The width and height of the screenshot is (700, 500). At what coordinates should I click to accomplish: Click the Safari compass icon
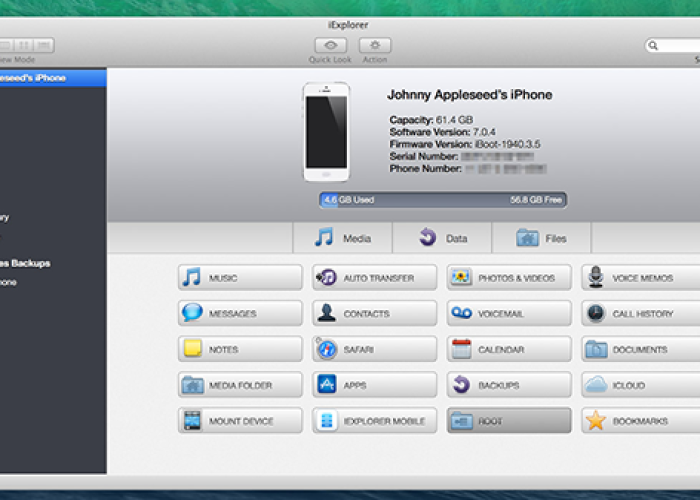pos(326,349)
